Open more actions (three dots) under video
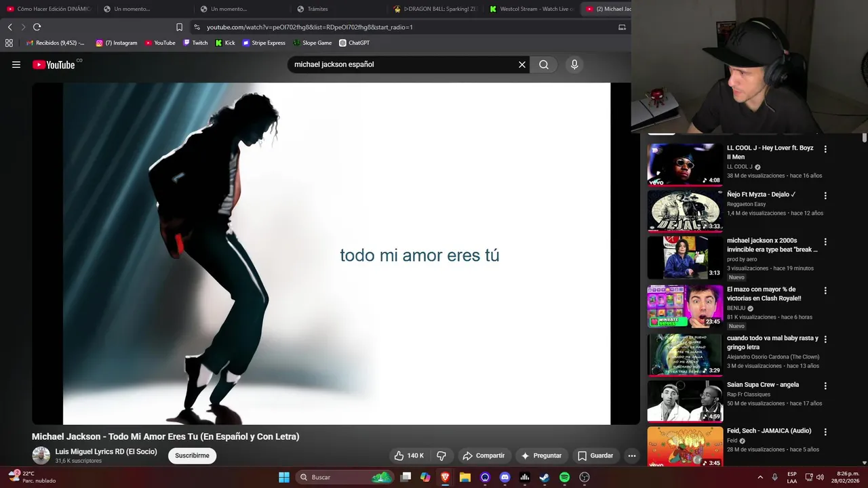 [632, 455]
